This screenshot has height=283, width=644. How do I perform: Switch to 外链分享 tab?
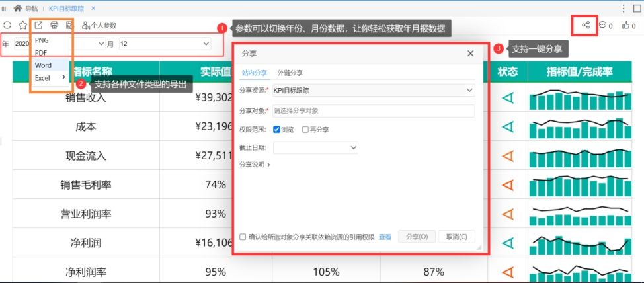coord(290,73)
